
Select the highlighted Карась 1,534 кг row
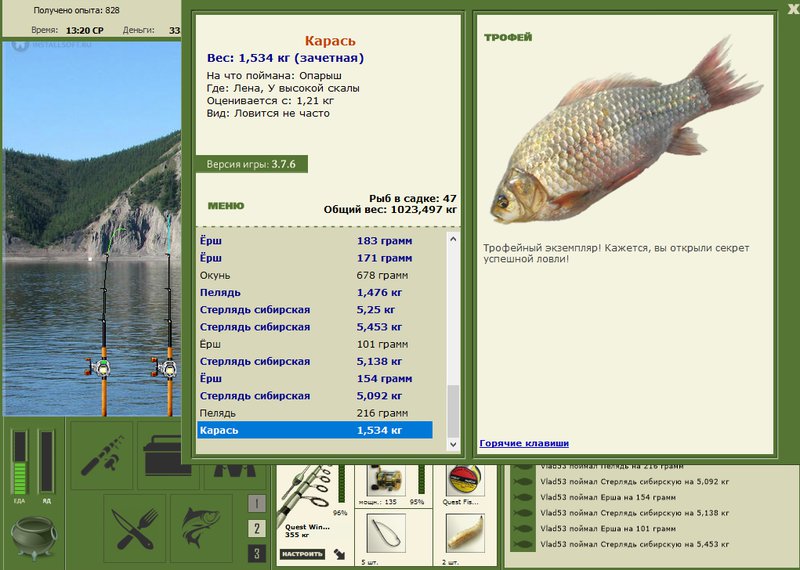pyautogui.click(x=315, y=430)
